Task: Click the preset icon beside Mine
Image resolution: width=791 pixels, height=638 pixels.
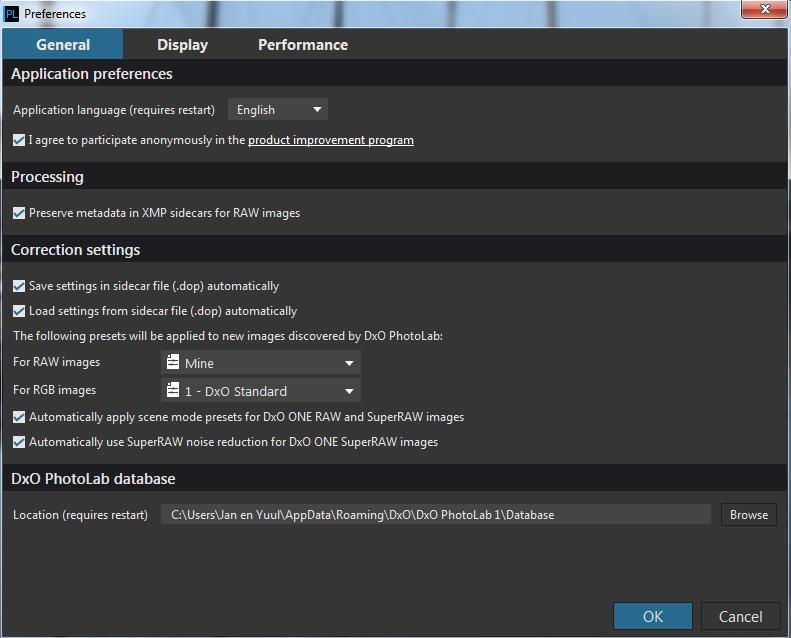Action: (173, 362)
